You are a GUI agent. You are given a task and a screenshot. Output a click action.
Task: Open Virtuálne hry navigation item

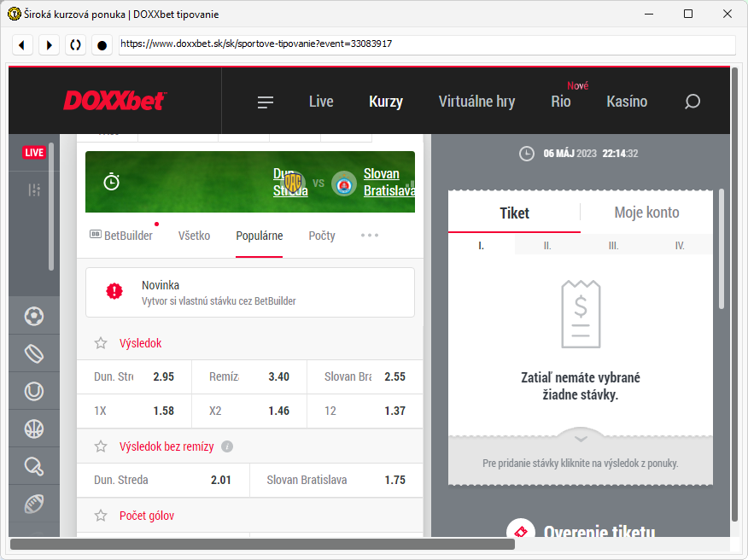476,102
